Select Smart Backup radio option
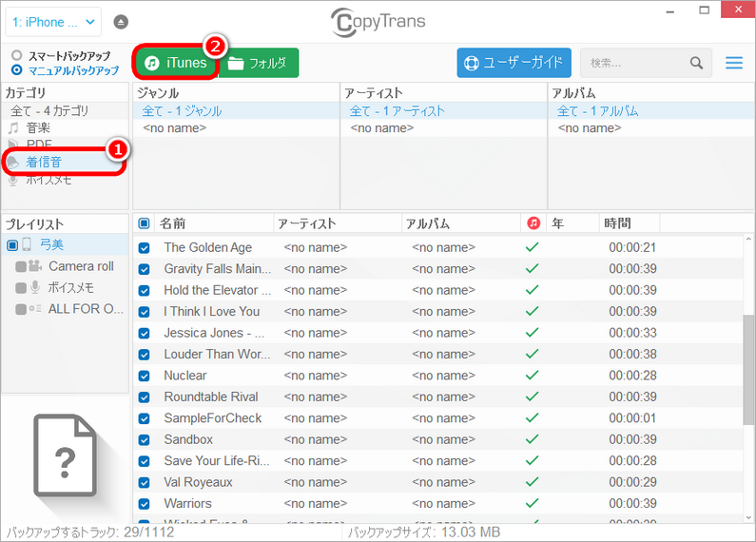 pos(17,55)
